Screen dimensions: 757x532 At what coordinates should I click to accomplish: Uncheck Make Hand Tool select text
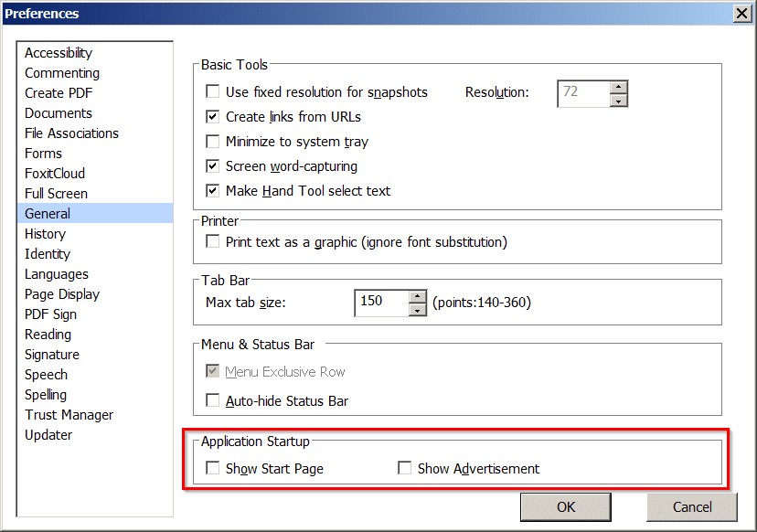(213, 191)
